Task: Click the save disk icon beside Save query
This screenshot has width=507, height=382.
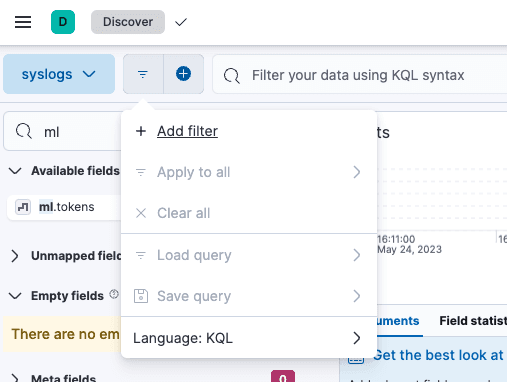Action: (141, 296)
